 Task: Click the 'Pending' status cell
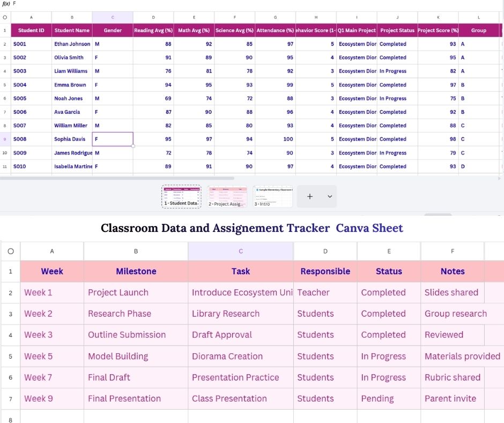click(389, 398)
